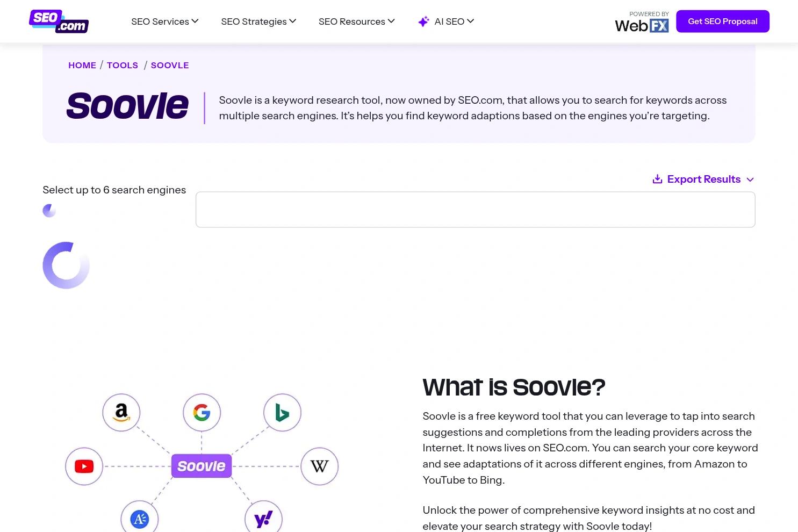798x532 pixels.
Task: Click the Amazon icon in the diagram
Action: point(121,413)
